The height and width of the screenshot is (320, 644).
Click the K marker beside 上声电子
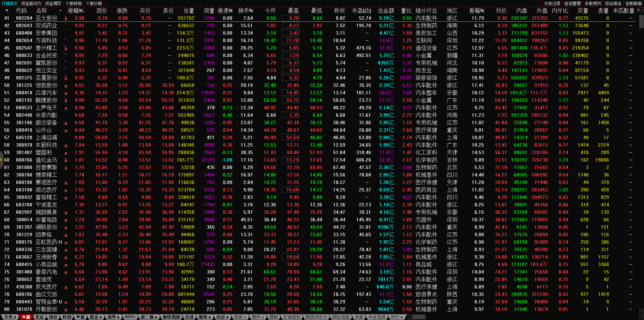[x=66, y=108]
